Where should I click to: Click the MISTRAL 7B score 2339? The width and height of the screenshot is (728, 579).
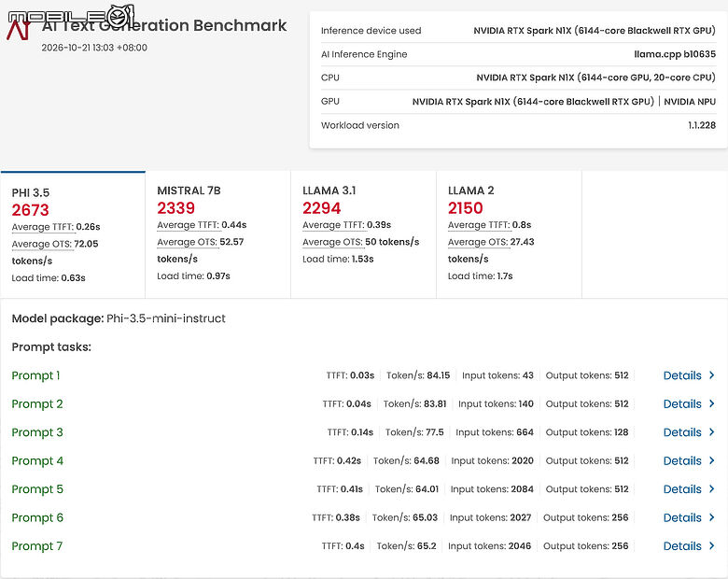[x=176, y=208]
